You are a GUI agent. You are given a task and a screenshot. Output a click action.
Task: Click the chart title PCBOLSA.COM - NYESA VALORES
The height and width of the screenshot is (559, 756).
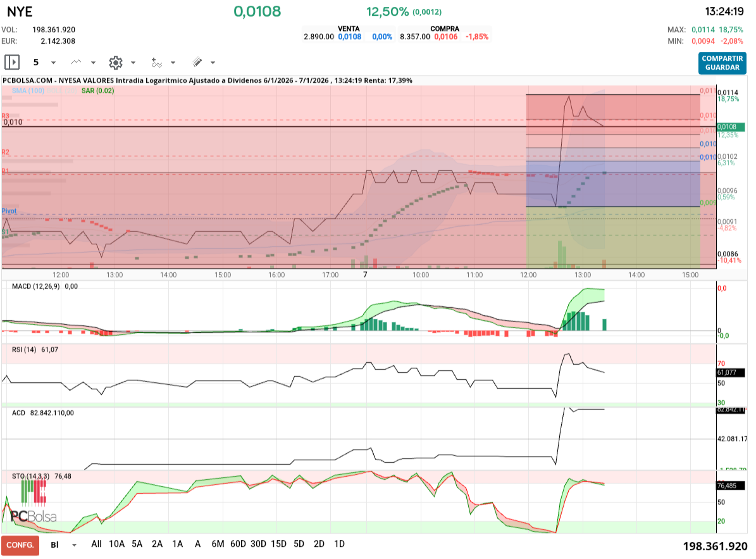pos(58,80)
